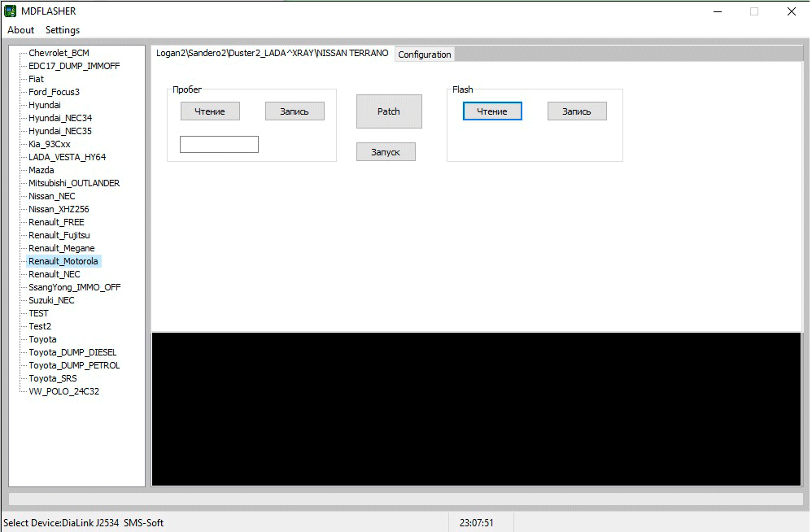This screenshot has height=532, width=812.
Task: Choose Mitsubishi_OUTLANDER from the tree
Action: pyautogui.click(x=74, y=183)
